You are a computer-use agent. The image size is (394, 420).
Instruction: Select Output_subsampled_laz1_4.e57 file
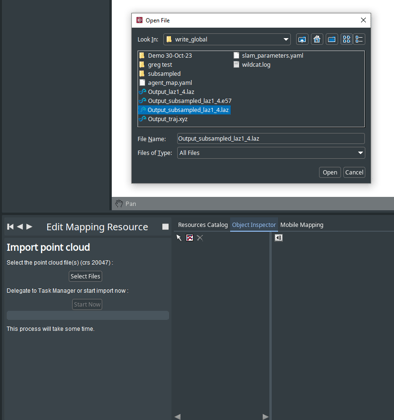coord(185,101)
